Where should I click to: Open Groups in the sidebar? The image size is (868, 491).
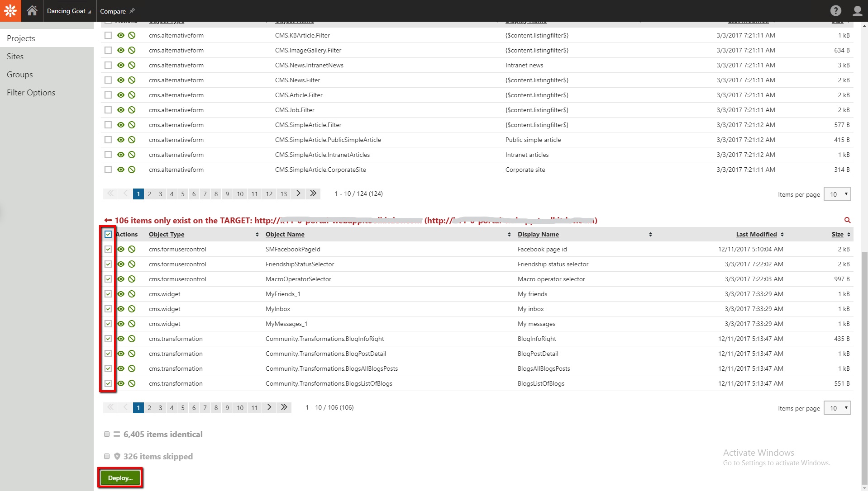tap(47, 75)
